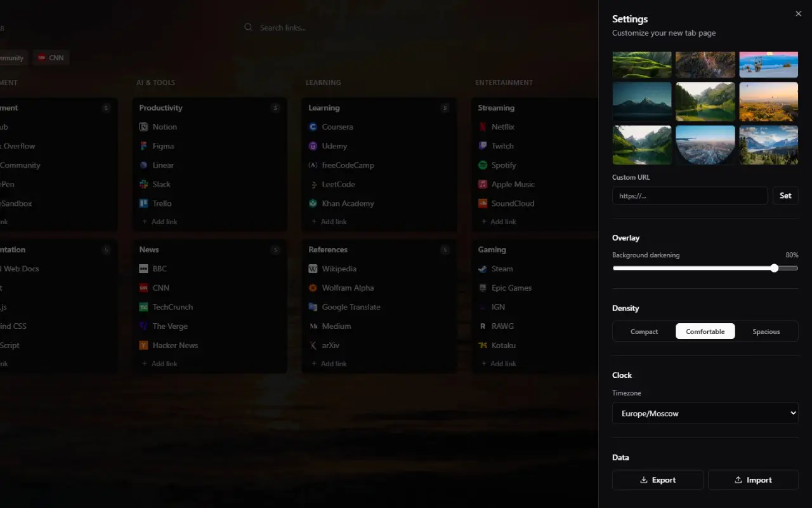The image size is (812, 508).
Task: Click the Linear icon
Action: (143, 165)
